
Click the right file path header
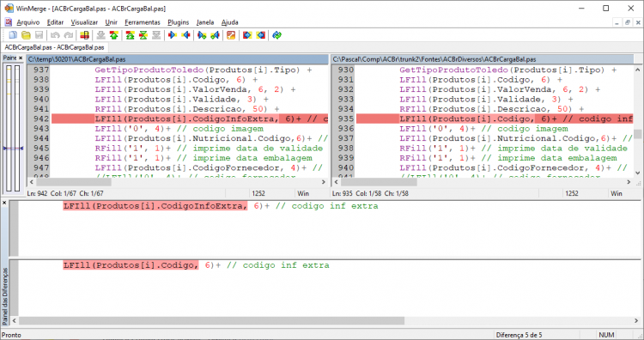pos(483,59)
